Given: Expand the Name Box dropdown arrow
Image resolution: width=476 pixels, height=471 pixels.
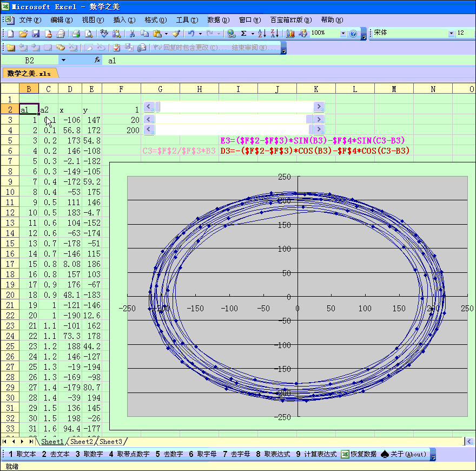Looking at the screenshot, I should [63, 61].
